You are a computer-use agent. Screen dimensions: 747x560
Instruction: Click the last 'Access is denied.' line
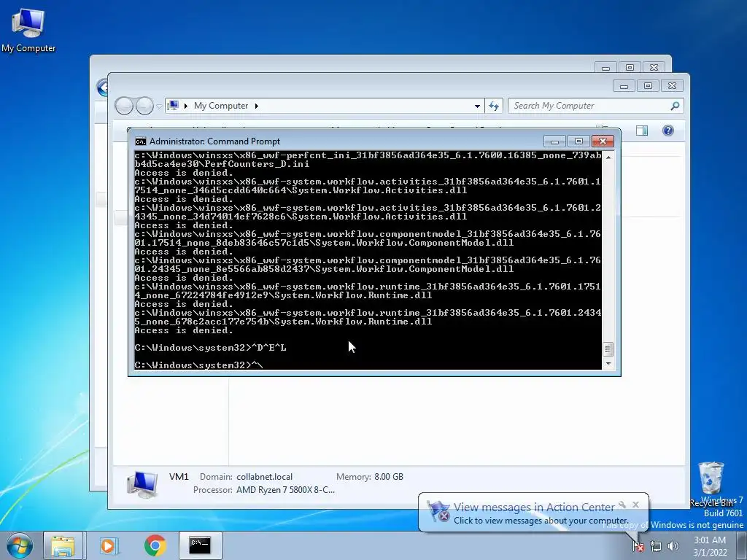pyautogui.click(x=184, y=330)
